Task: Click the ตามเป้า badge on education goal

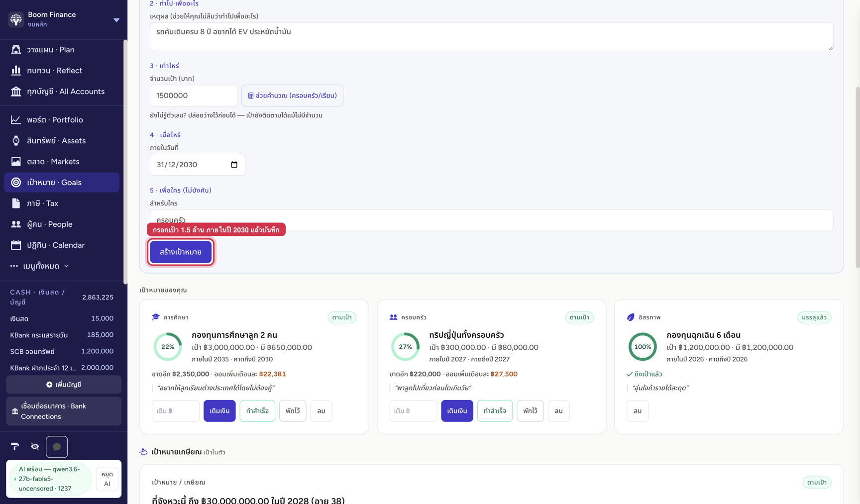Action: [342, 317]
